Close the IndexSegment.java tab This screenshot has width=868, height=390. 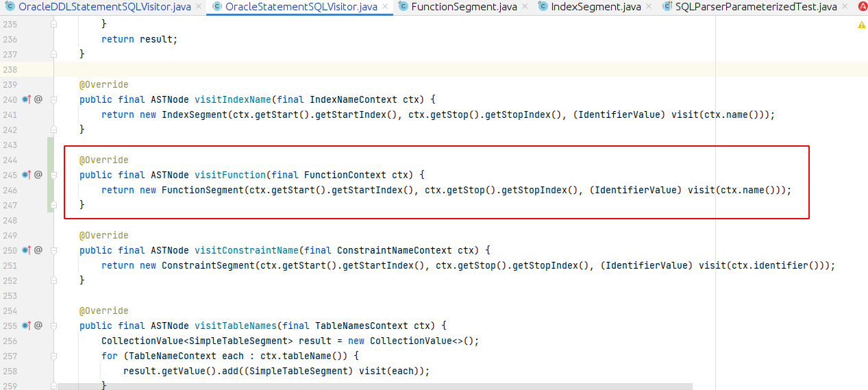649,7
